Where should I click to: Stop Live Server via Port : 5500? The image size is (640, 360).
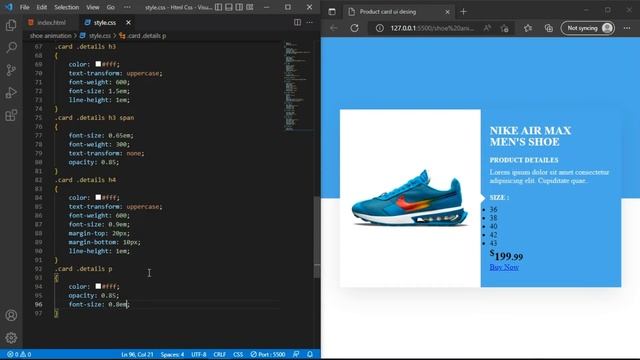click(x=268, y=354)
